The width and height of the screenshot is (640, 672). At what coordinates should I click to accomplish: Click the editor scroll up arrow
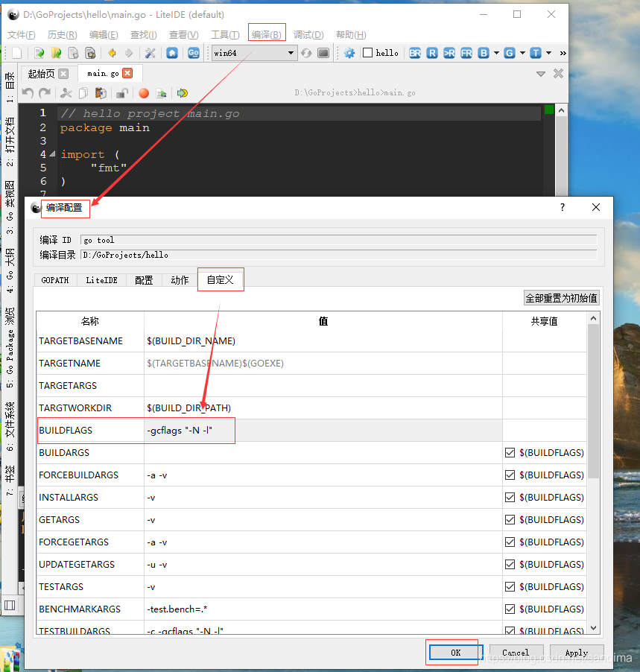[561, 110]
